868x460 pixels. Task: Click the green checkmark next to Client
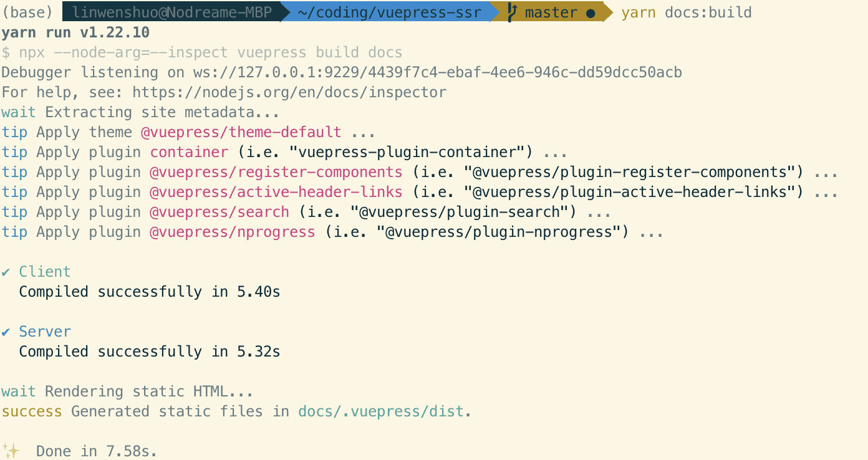tap(6, 272)
